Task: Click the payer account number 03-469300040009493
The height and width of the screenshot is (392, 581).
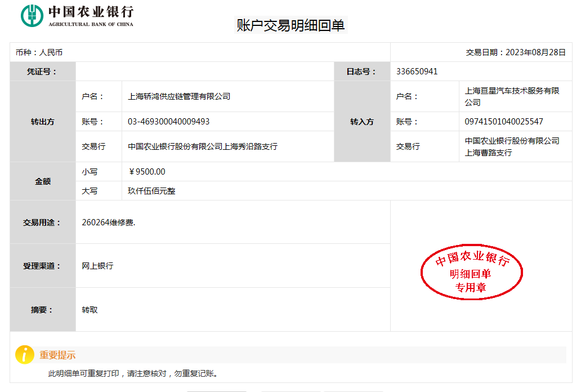Action: (169, 122)
